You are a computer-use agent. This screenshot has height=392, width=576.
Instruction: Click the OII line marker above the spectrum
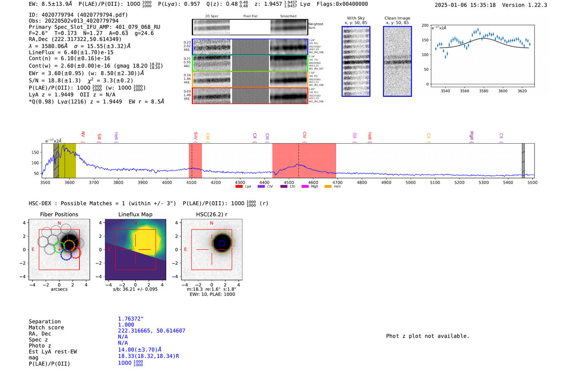(355, 137)
